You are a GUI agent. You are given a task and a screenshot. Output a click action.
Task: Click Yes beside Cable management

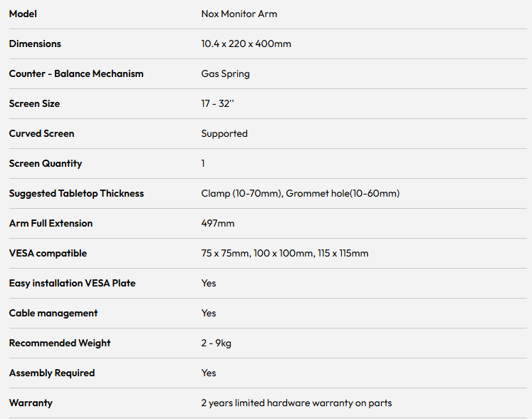(209, 313)
